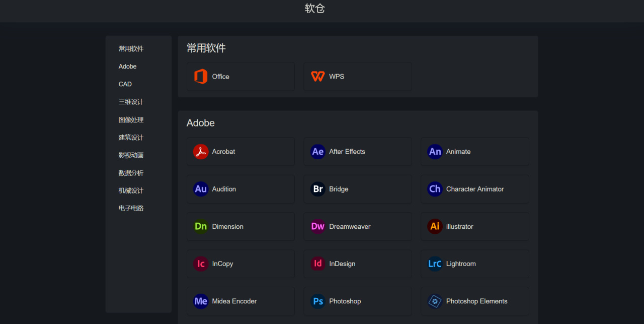Click the Audition Au icon
The image size is (644, 324).
pos(201,189)
